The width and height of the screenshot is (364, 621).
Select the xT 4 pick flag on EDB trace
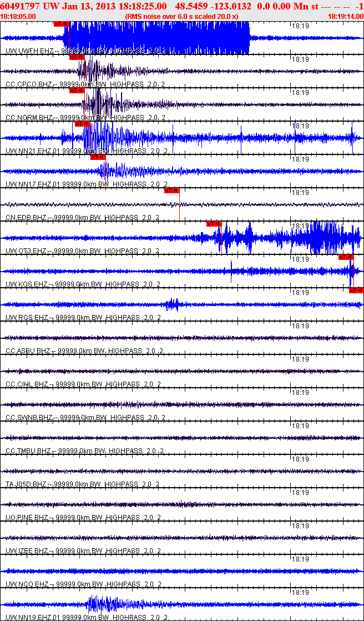(172, 191)
